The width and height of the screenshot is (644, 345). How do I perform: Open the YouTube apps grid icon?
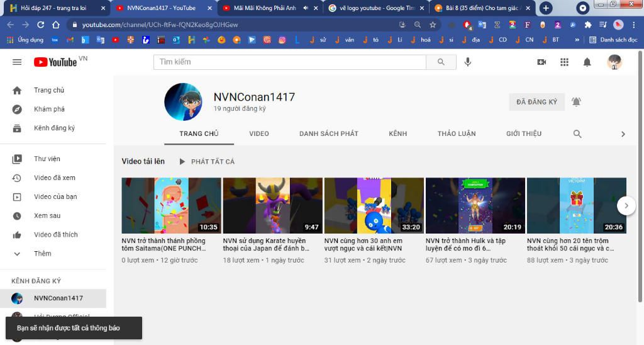coord(564,62)
